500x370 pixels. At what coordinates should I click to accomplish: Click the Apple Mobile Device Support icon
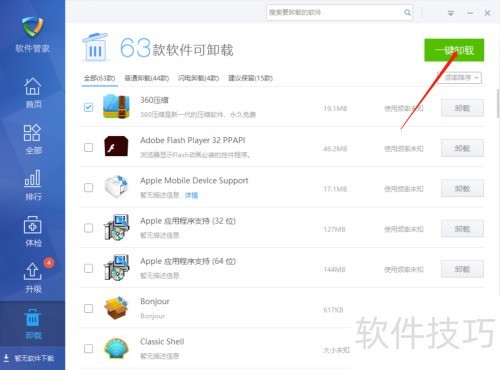tap(116, 187)
